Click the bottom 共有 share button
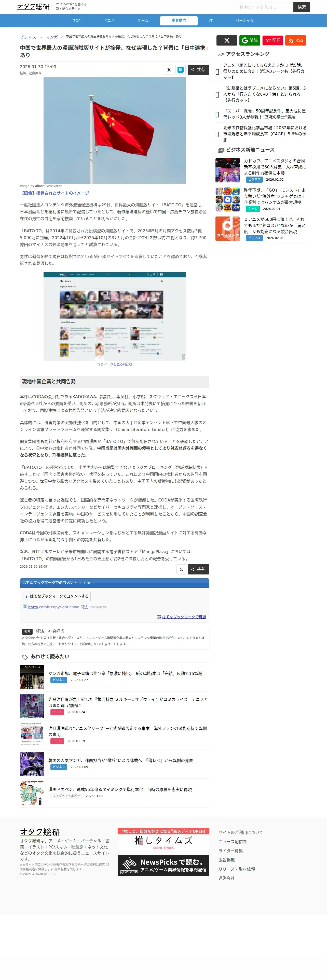The image size is (327, 980). click(198, 570)
